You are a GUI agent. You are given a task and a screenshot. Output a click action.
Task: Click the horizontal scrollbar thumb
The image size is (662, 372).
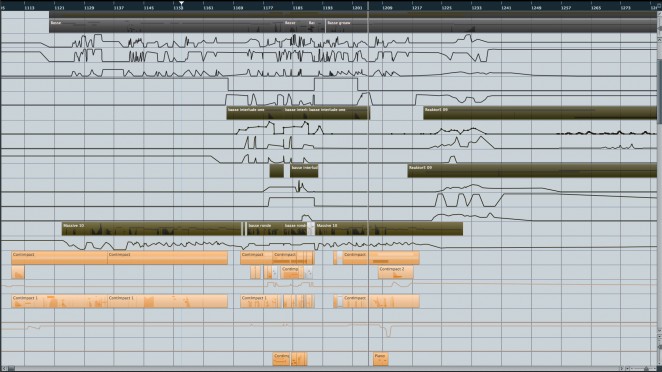(x=11, y=369)
